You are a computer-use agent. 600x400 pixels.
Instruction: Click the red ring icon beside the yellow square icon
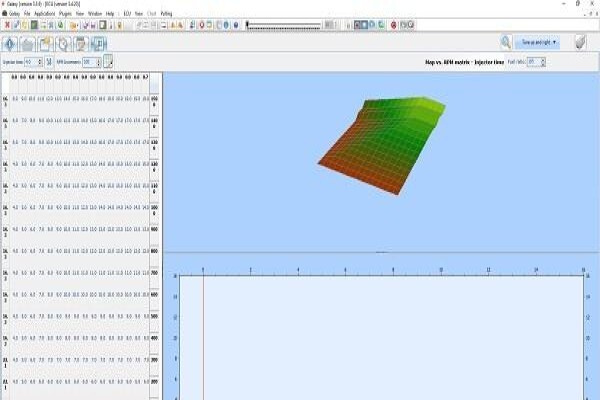201,25
